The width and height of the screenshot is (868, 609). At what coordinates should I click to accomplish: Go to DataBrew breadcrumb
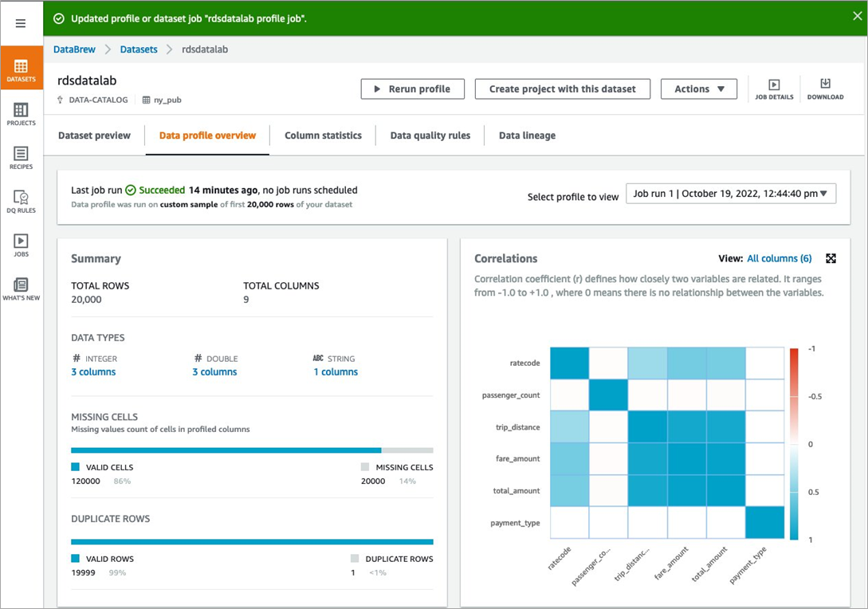[x=74, y=49]
